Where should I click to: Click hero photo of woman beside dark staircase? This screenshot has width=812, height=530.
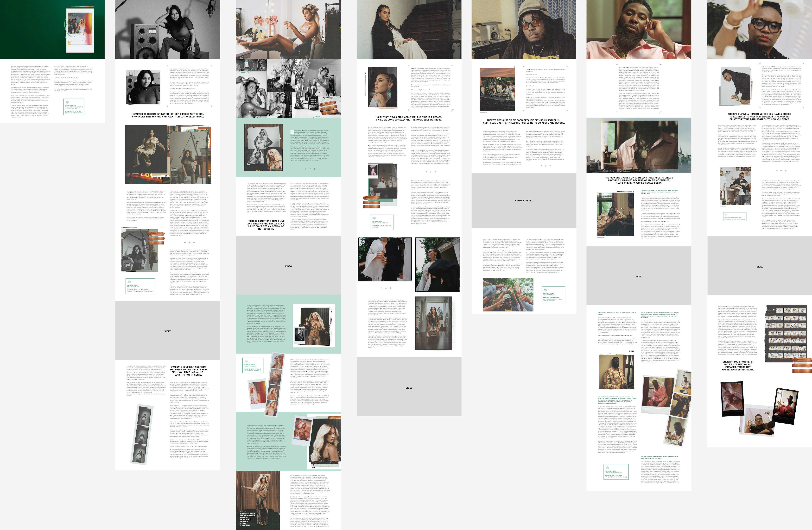[409, 29]
